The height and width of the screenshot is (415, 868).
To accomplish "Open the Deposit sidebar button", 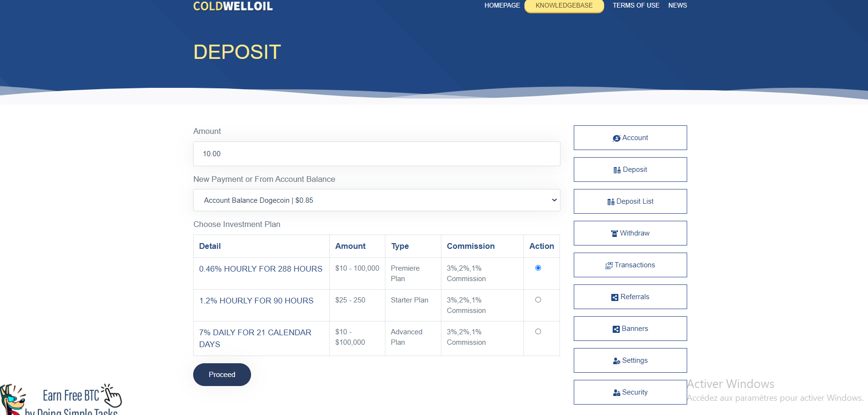I will click(x=630, y=170).
